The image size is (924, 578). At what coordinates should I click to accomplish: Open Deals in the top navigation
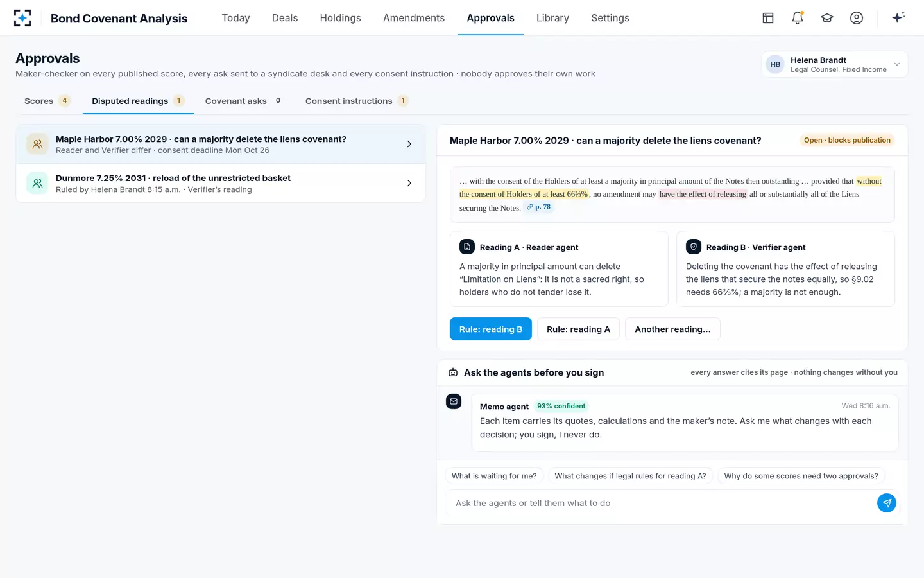[285, 18]
